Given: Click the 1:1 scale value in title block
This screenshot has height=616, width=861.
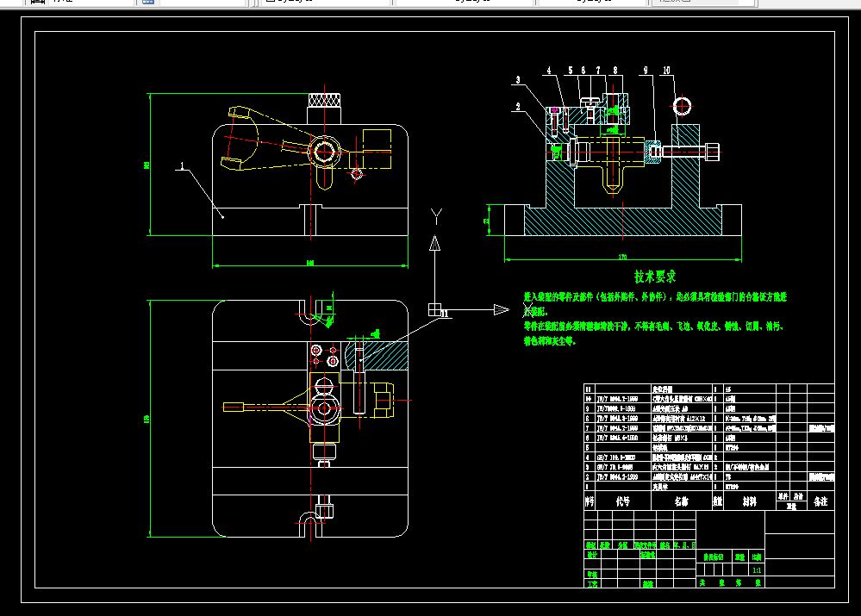Looking at the screenshot, I should pyautogui.click(x=757, y=570).
